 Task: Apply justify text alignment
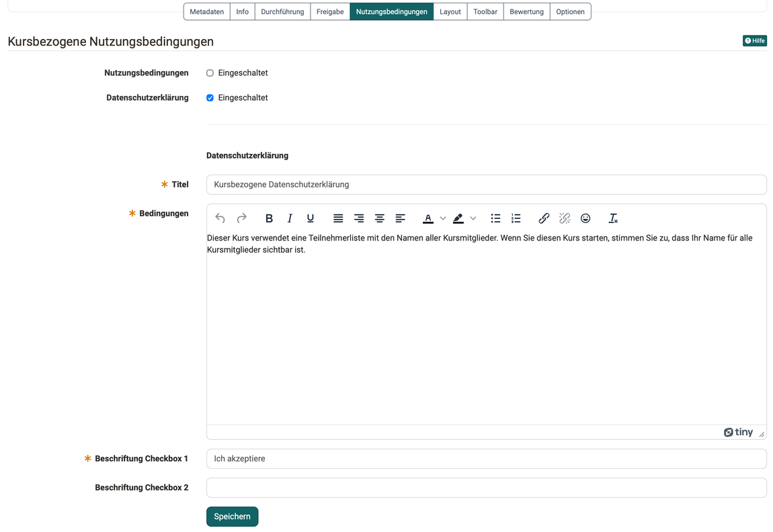coord(338,218)
